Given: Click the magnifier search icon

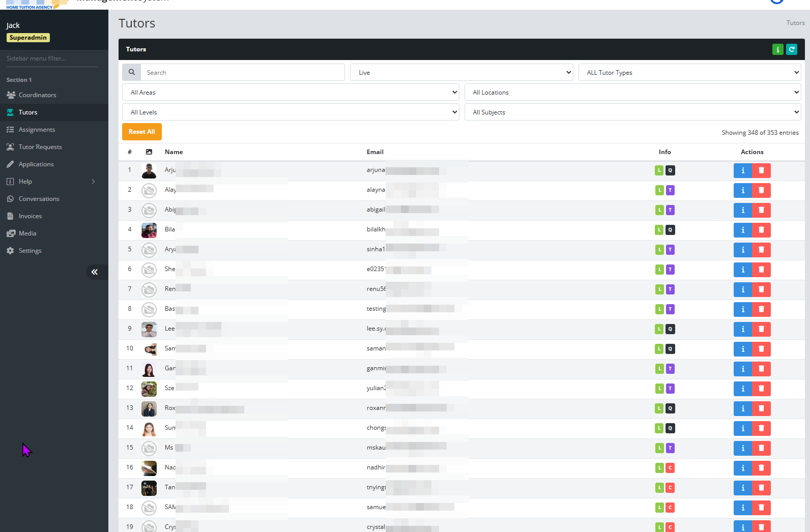Looking at the screenshot, I should pos(132,72).
